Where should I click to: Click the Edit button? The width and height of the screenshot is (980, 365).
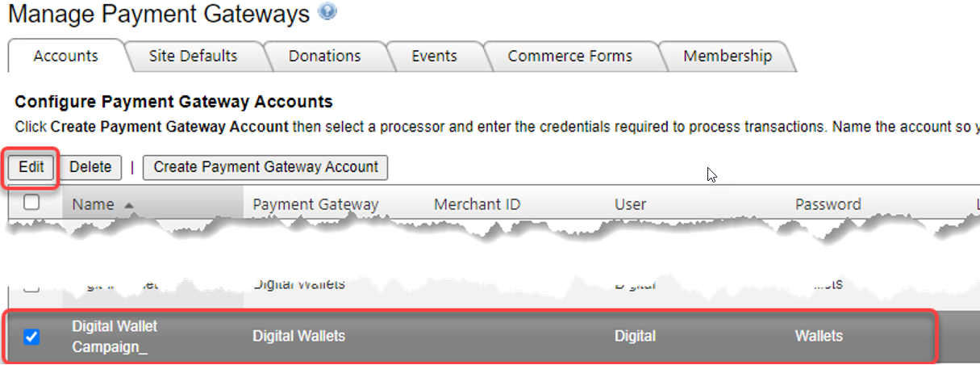point(31,167)
